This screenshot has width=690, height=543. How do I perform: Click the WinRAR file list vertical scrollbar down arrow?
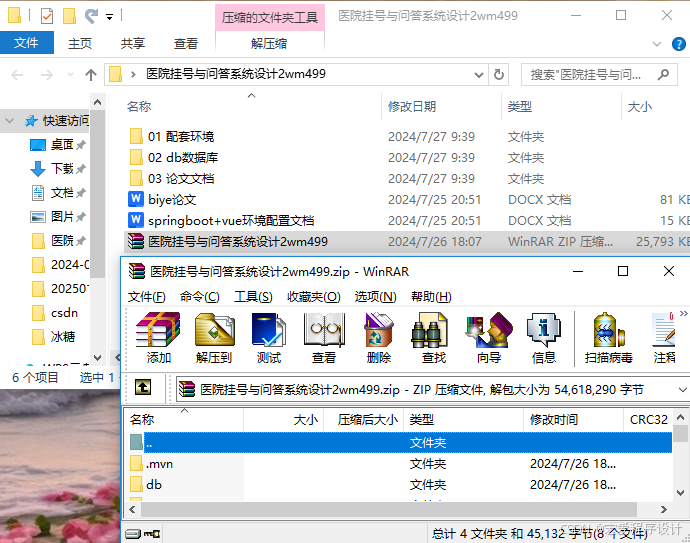pyautogui.click(x=680, y=493)
